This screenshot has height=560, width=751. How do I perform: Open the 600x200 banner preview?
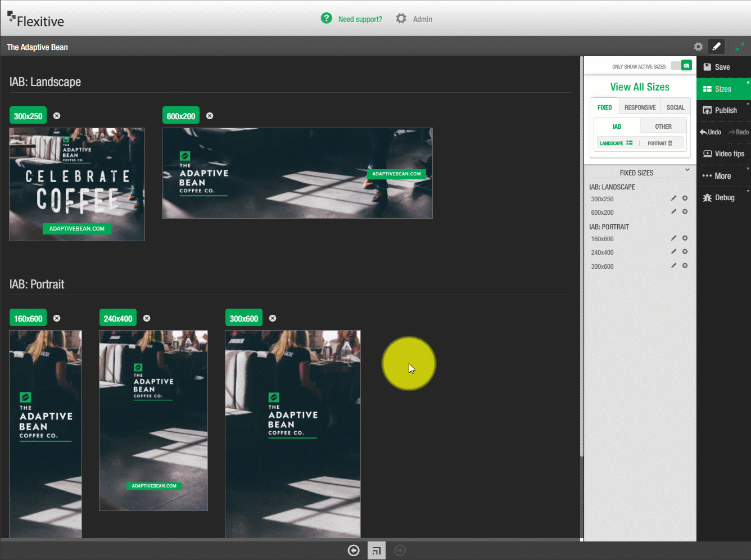coord(297,173)
